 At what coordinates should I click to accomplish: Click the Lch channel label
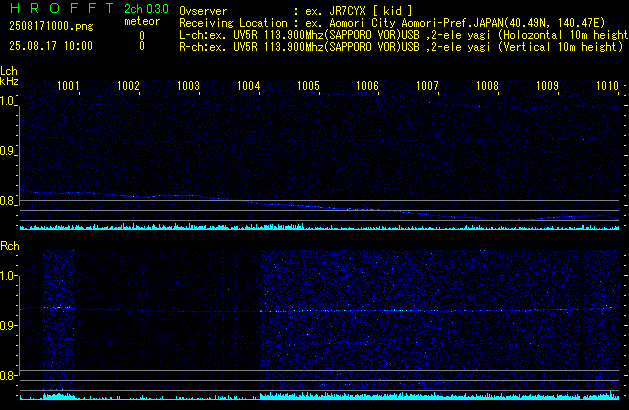(9, 71)
